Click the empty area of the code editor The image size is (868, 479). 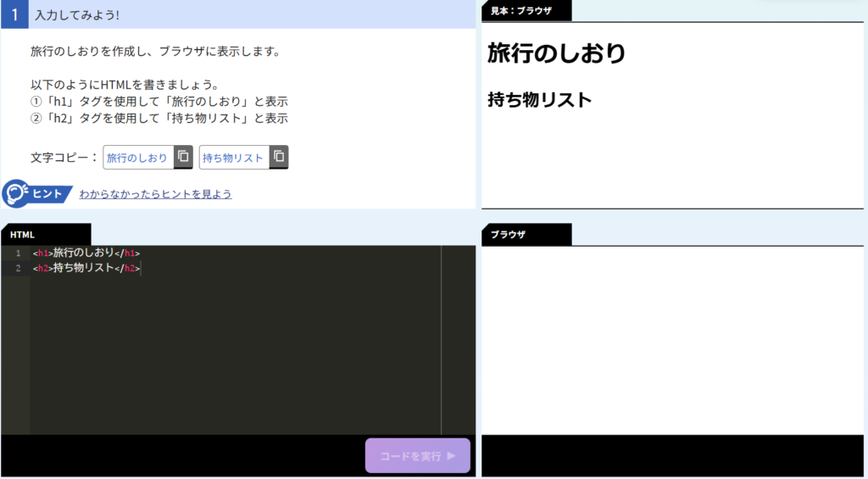click(237, 356)
